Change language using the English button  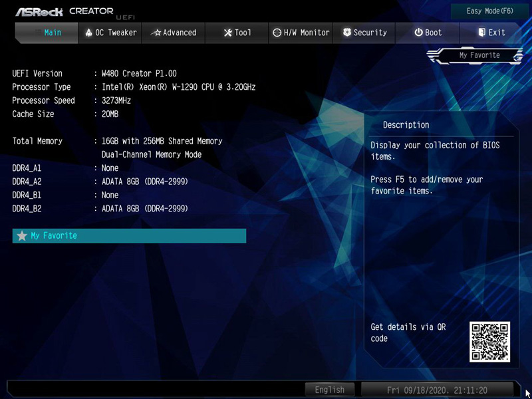tap(329, 390)
